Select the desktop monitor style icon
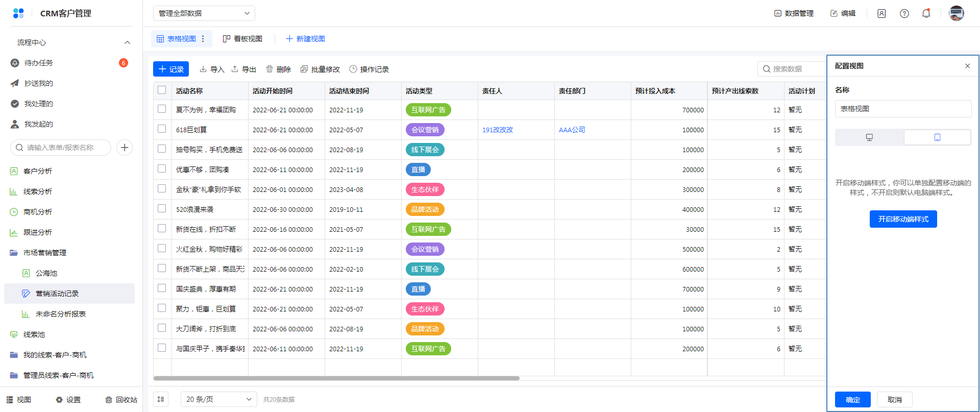The height and width of the screenshot is (412, 980). pyautogui.click(x=869, y=137)
